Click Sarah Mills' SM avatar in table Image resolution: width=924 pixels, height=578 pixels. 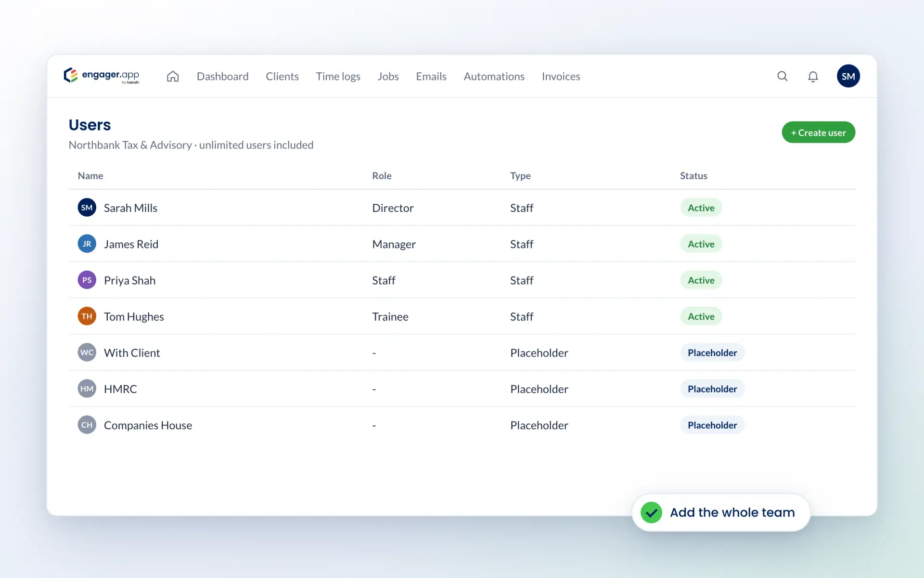click(87, 208)
